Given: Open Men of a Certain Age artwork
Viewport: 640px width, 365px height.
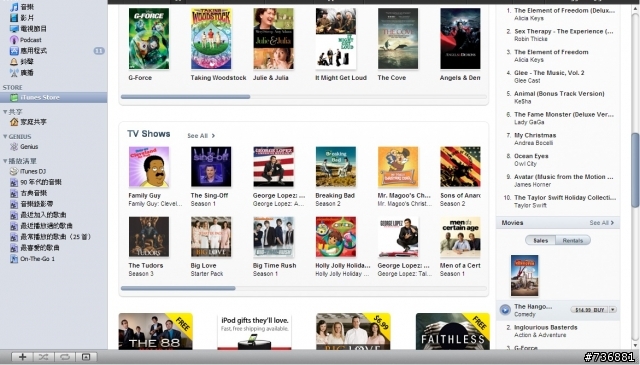Looking at the screenshot, I should (460, 237).
